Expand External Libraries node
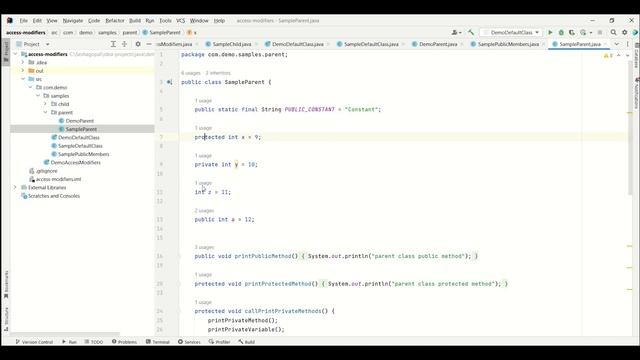The width and height of the screenshot is (640, 360). 16,187
